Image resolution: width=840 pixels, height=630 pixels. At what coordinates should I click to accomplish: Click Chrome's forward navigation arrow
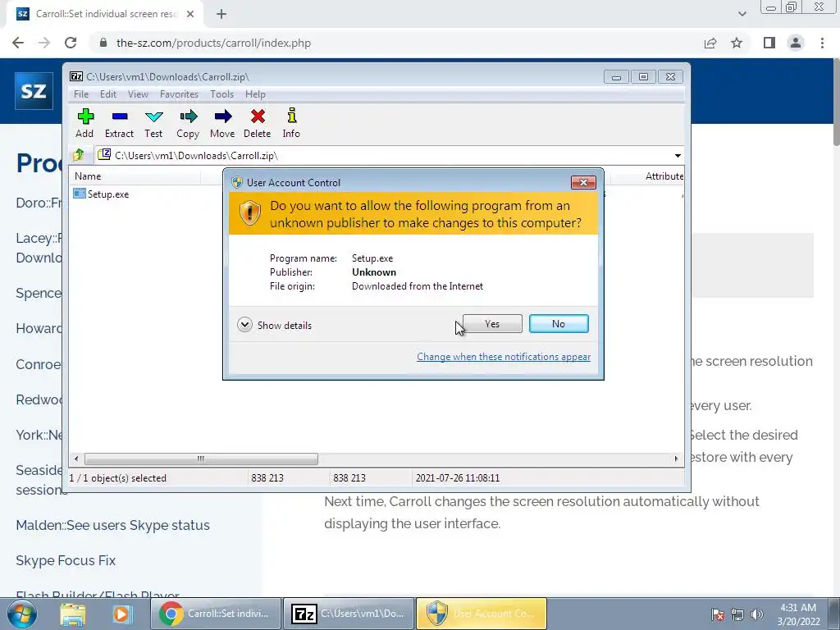pos(44,43)
